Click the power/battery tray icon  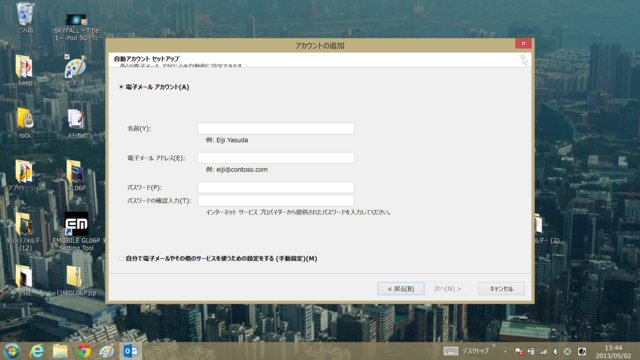(x=531, y=351)
